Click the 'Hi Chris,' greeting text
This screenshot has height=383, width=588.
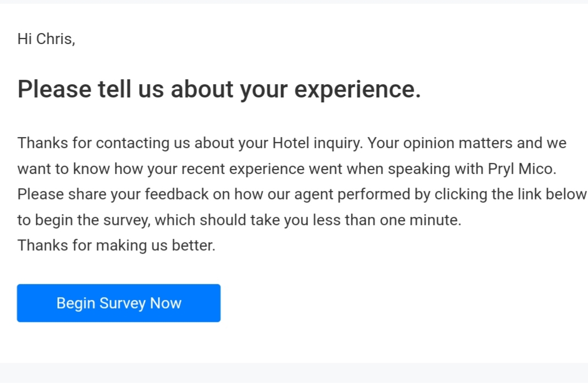click(x=46, y=39)
